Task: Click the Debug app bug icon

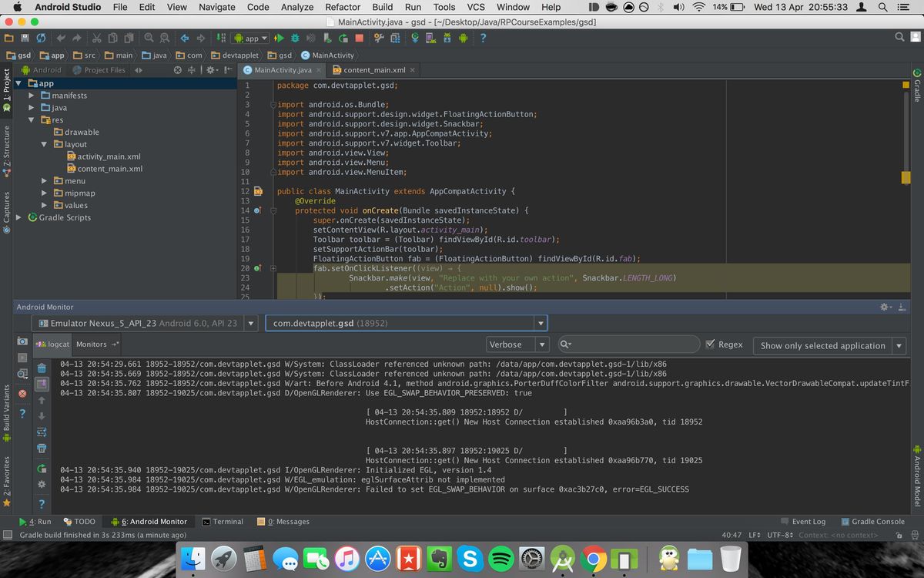Action: click(296, 38)
